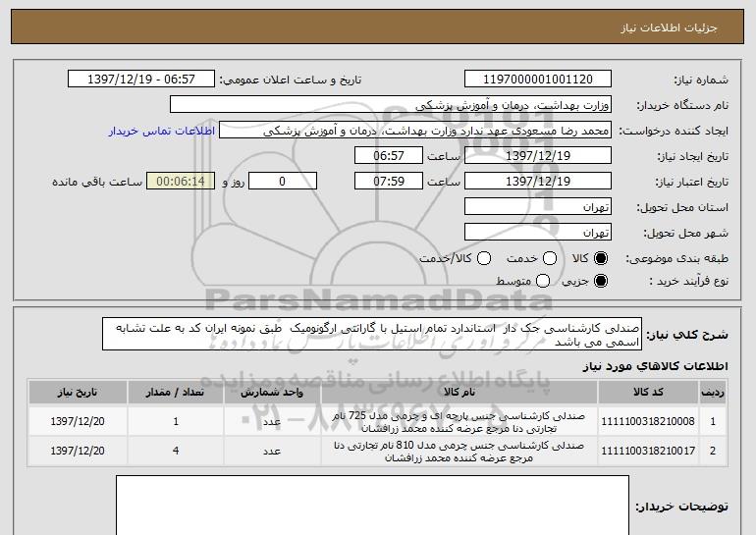Select the کالا/خدمت radio button
Screen dimensions: 756x535
click(x=484, y=258)
